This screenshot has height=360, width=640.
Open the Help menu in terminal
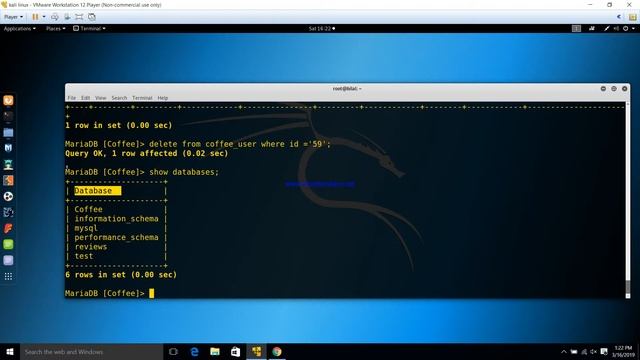point(162,98)
